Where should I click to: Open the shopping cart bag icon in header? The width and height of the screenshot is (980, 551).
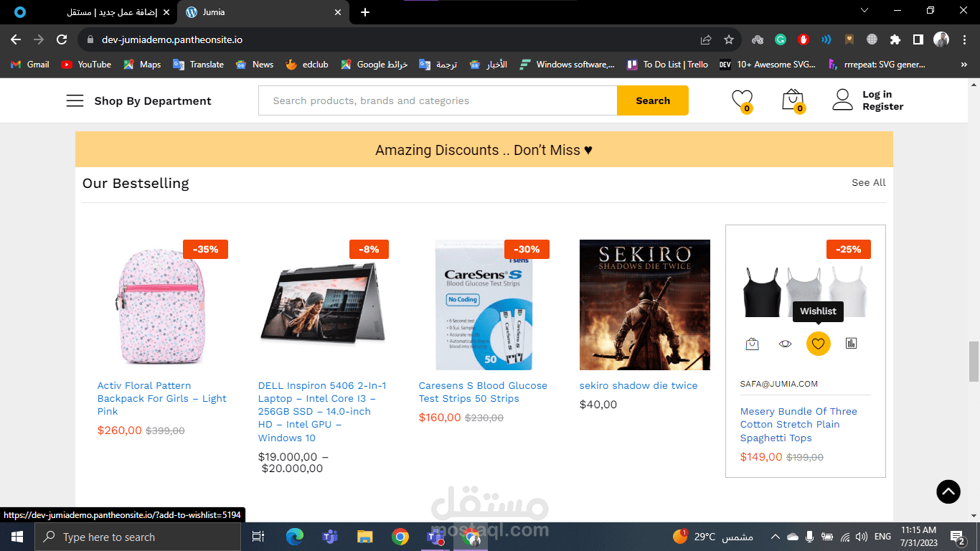(792, 100)
